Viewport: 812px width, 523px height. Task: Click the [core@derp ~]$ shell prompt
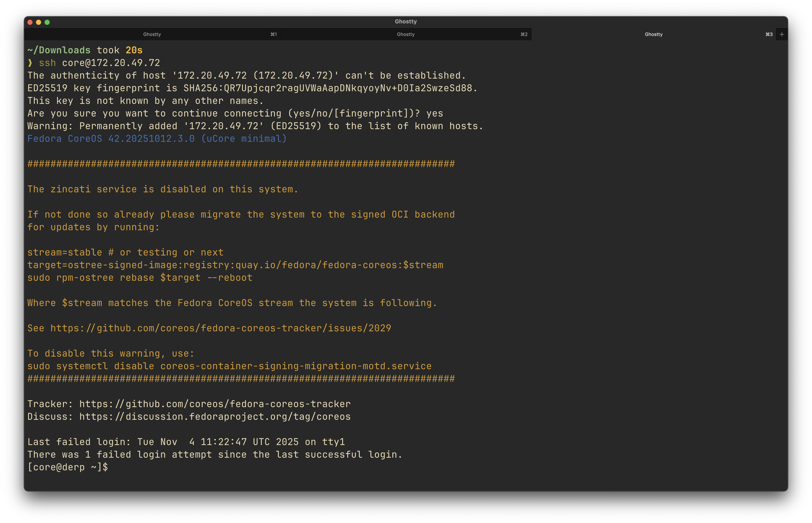click(x=67, y=467)
